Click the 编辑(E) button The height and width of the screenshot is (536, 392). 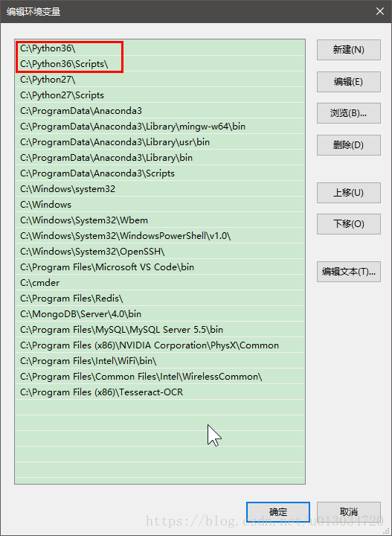pyautogui.click(x=349, y=82)
